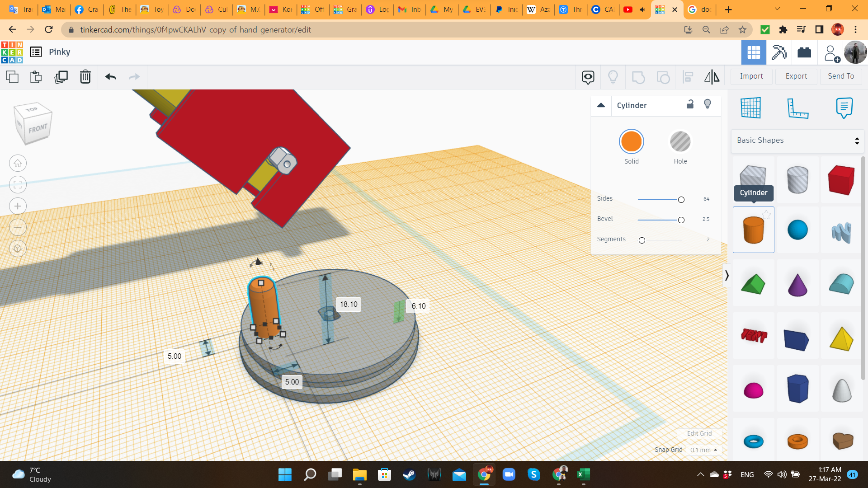Click the Export button

(x=796, y=76)
